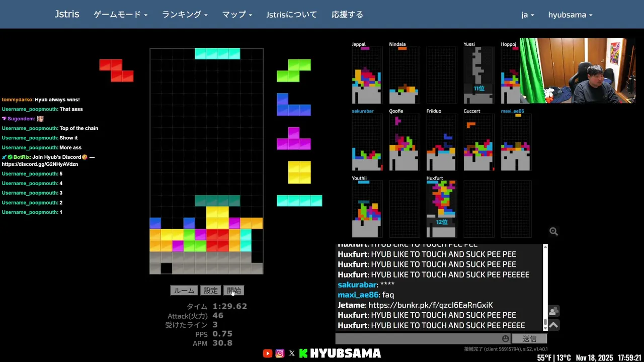This screenshot has height=362, width=644.
Task: Select Yussi's opponent board
Action: pos(478,75)
